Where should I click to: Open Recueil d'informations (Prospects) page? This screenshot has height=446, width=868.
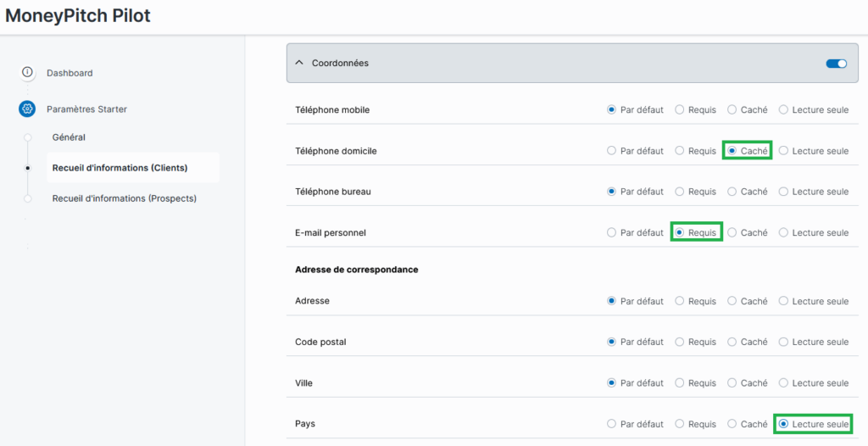click(124, 198)
